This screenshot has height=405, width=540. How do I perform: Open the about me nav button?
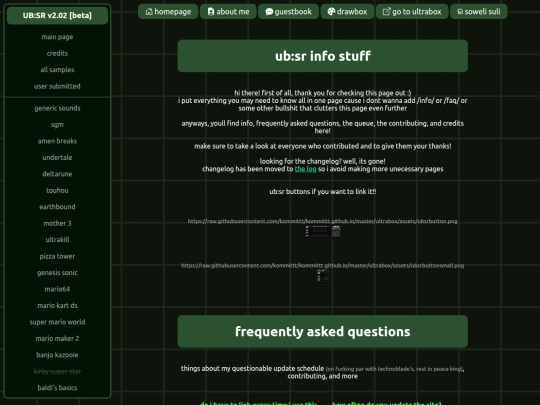click(228, 12)
